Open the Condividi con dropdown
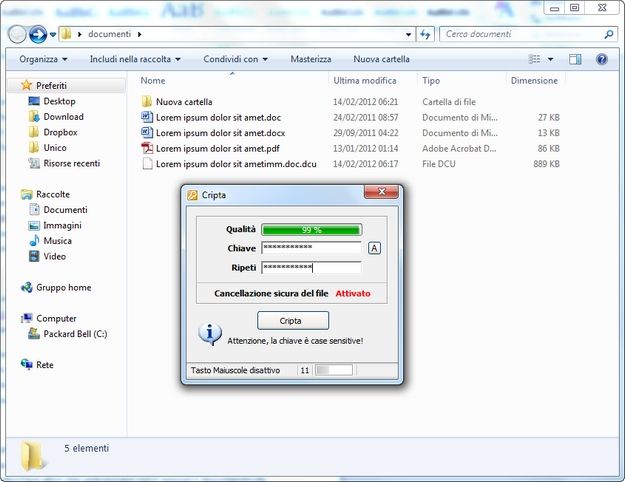Screen dimensions: 625x482 tap(235, 59)
